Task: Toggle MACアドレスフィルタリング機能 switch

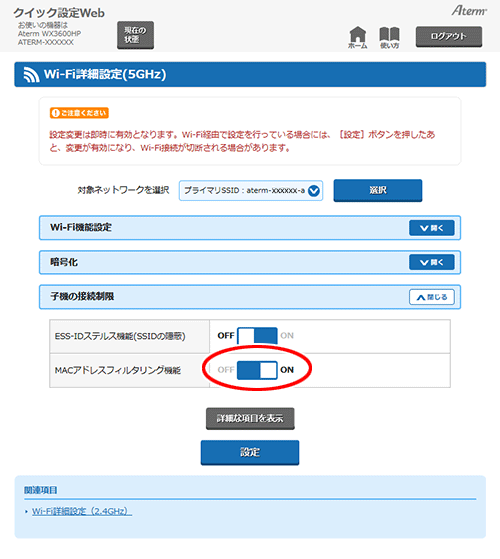Action: tap(257, 370)
